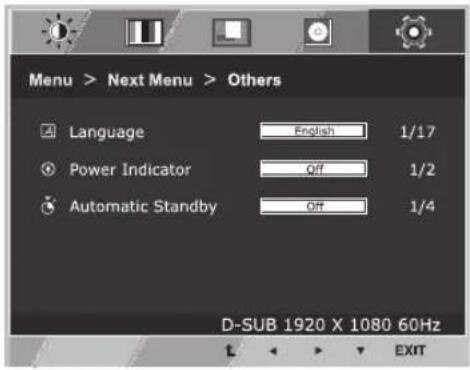Select the gear Others settings tab
Screen dimensions: 470x370
click(413, 32)
